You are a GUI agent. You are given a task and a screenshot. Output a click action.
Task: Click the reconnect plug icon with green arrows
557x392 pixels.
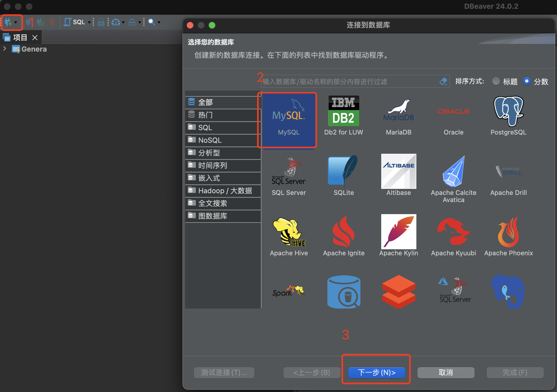pos(40,22)
